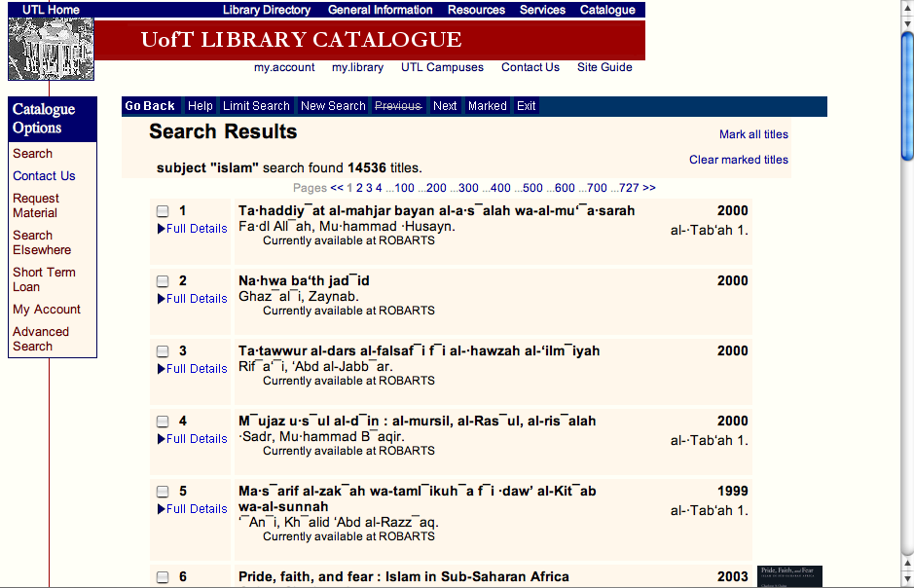The width and height of the screenshot is (914, 588).
Task: Select title "Pride, faith, and fear : Islam in Sub-Saharan Africa"
Action: (x=403, y=576)
